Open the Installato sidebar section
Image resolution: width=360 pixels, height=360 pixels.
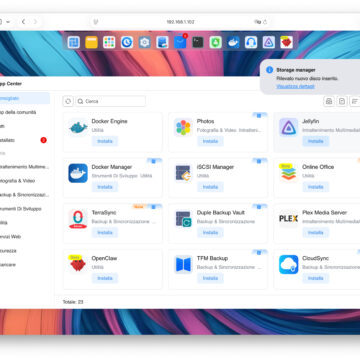point(25,140)
